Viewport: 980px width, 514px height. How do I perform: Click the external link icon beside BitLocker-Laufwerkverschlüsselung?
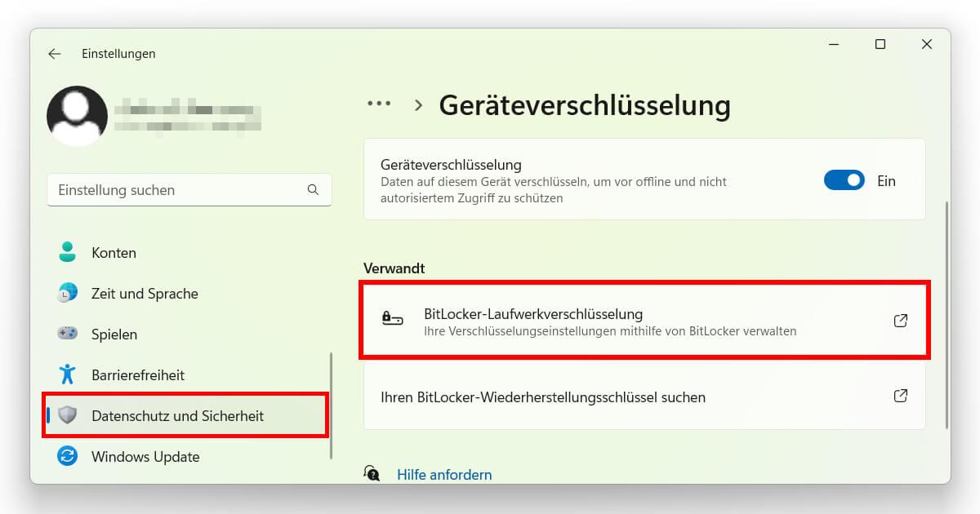point(900,321)
